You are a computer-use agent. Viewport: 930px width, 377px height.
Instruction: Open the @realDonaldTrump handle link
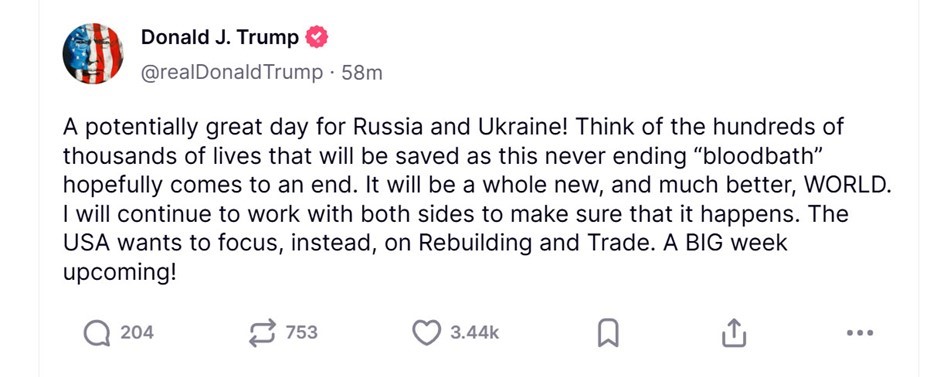[x=232, y=73]
